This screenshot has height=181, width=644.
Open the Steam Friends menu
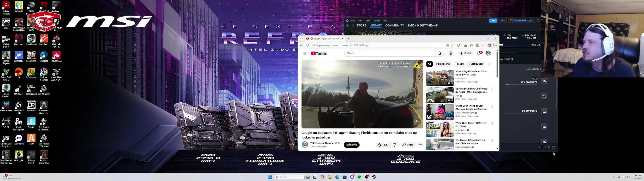[x=368, y=21]
